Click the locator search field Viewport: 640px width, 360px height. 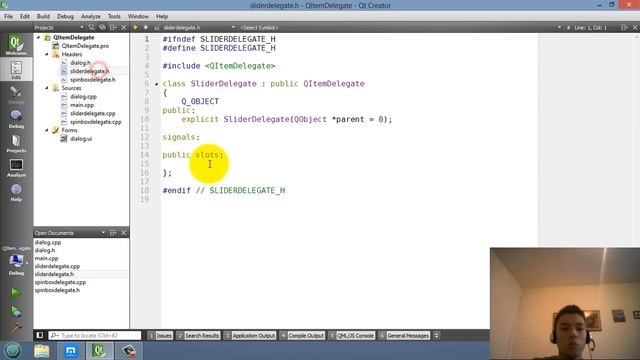[x=95, y=336]
